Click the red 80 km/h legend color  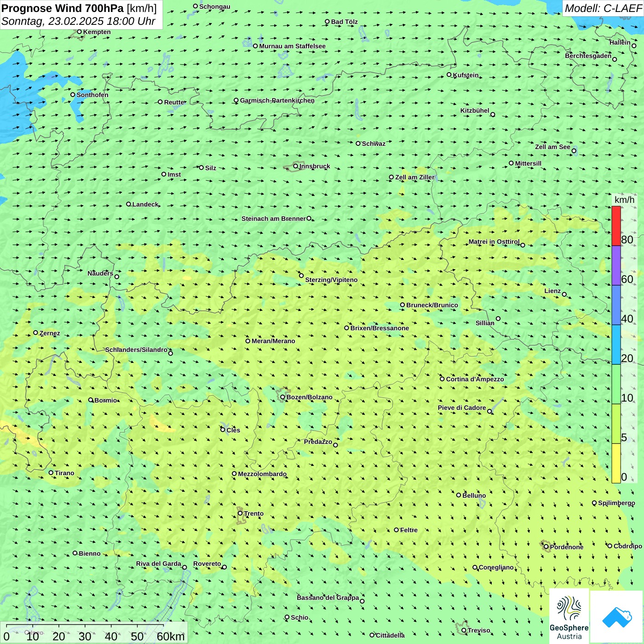616,226
